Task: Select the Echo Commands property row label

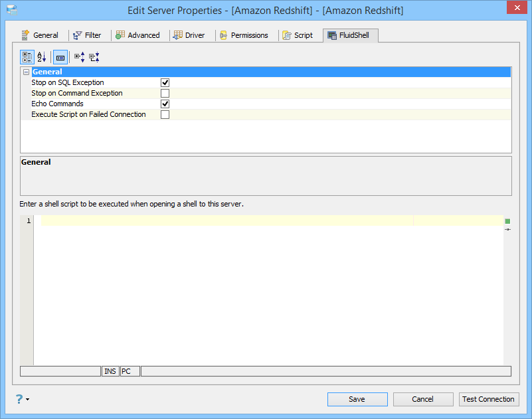Action: pos(57,104)
